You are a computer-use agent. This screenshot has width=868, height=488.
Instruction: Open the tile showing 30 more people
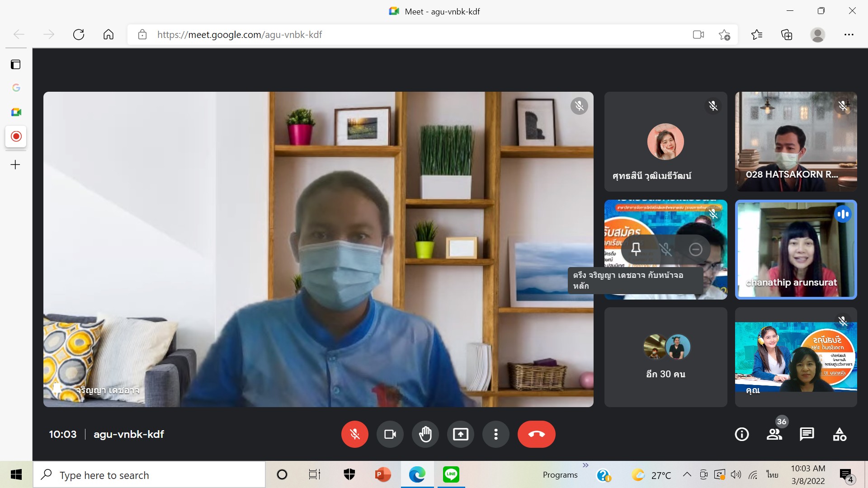665,357
